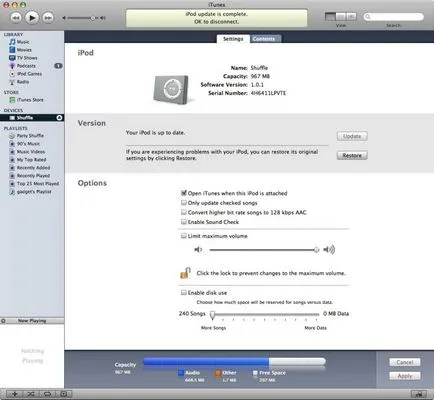Open the Recently Added playlist
The height and width of the screenshot is (400, 434).
pyautogui.click(x=32, y=168)
